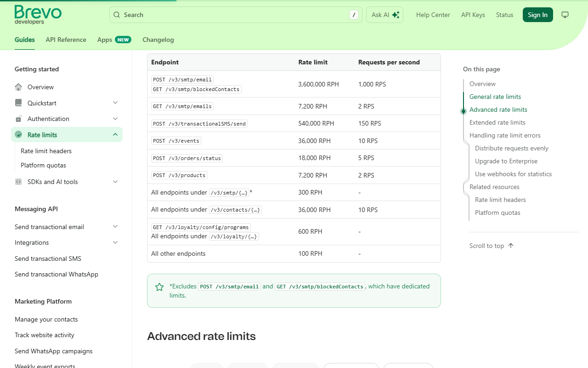
Task: Expand the Authentication section chevron
Action: (x=115, y=119)
